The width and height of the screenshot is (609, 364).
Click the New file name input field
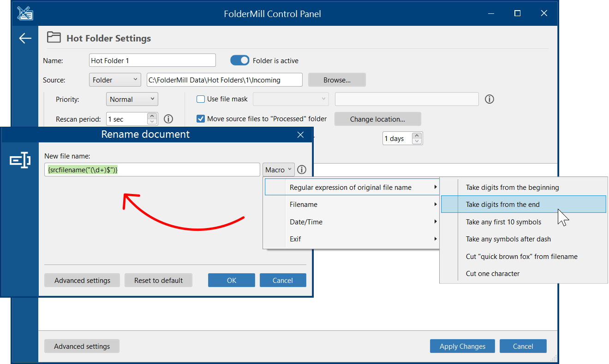click(152, 170)
